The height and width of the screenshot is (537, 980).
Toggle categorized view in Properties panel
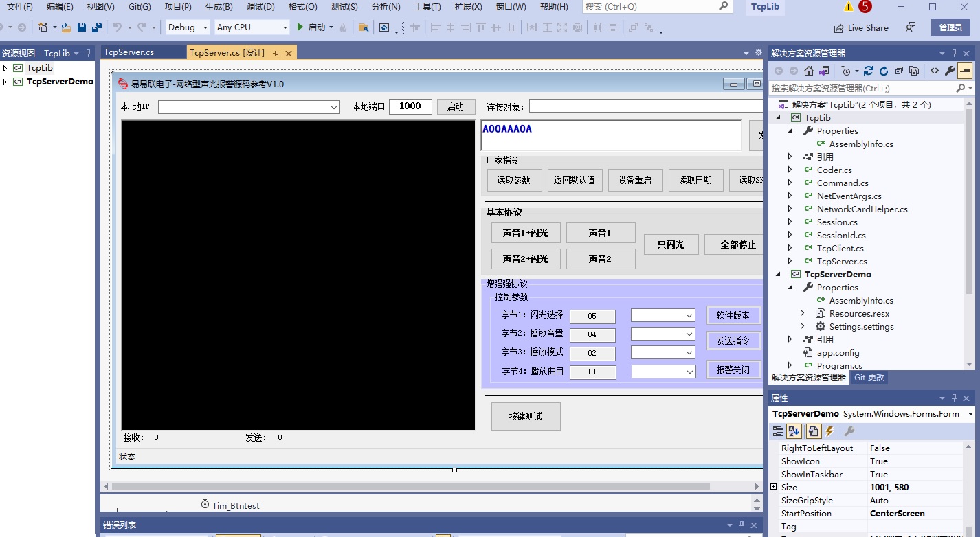click(778, 431)
